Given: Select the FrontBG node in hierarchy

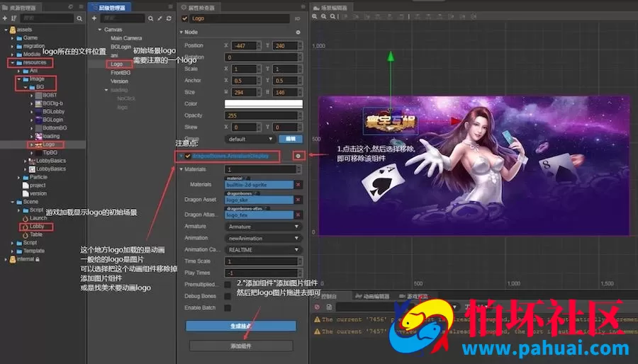Looking at the screenshot, I should click(121, 73).
